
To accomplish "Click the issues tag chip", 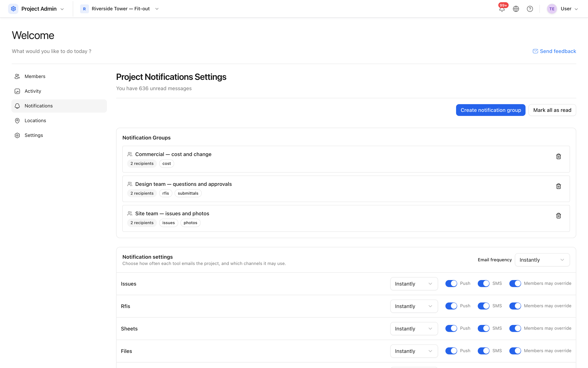I will (x=168, y=223).
